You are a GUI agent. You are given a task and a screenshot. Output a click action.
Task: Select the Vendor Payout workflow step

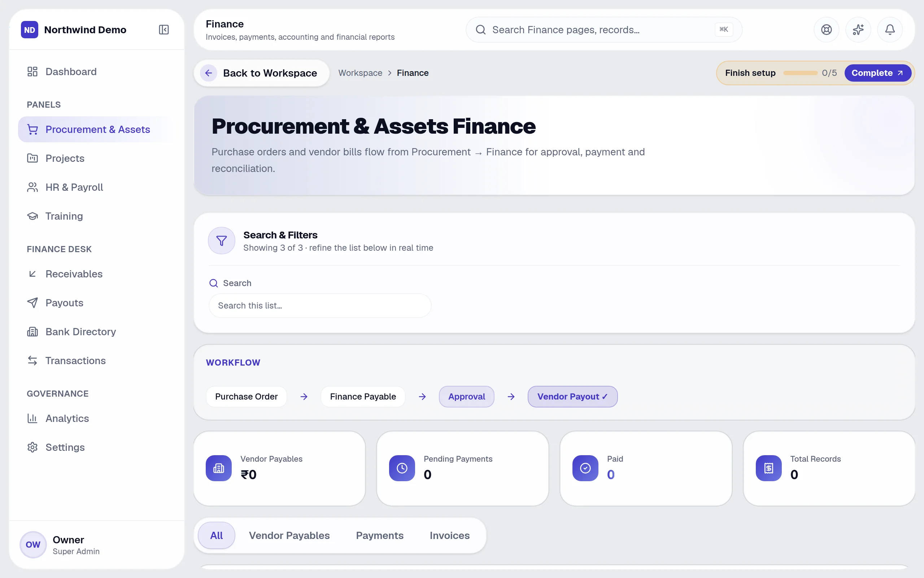572,396
